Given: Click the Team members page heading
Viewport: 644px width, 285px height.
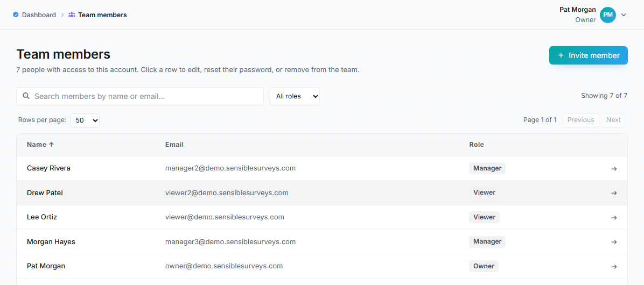Looking at the screenshot, I should coord(63,54).
